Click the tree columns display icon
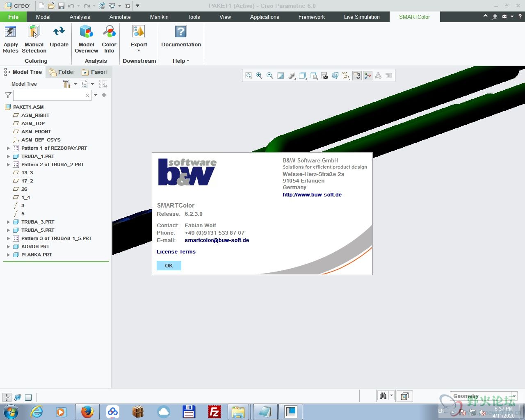Screen dimensions: 525x420 point(103,84)
